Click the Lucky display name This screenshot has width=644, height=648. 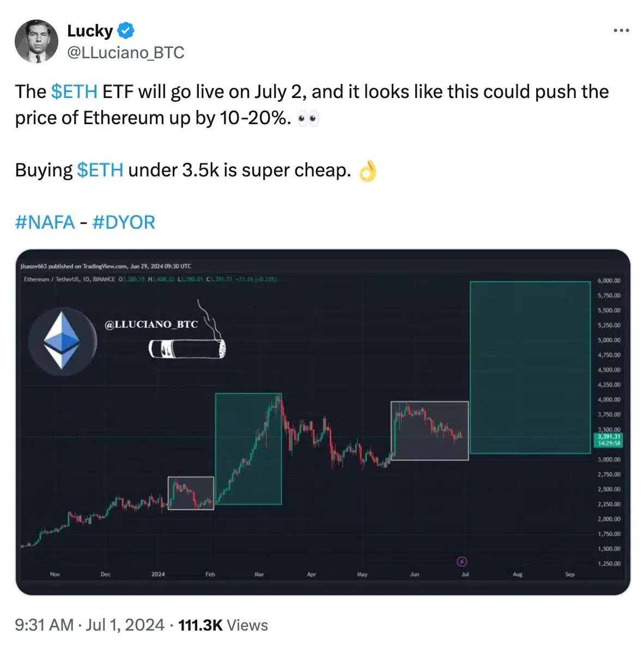(x=89, y=31)
